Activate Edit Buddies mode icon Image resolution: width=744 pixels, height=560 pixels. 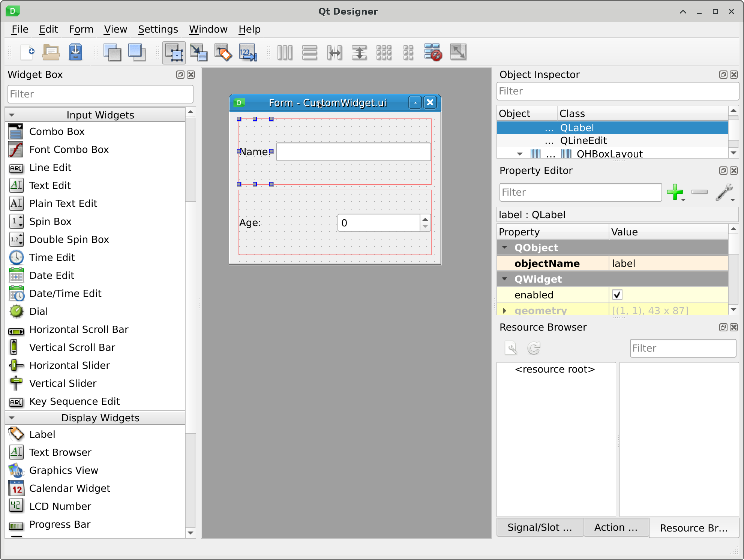click(223, 52)
